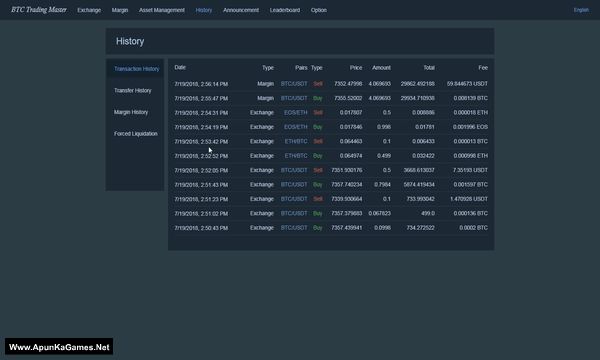The width and height of the screenshot is (600, 360).
Task: Show the Forced Liquidation sidebar tab
Action: pyautogui.click(x=135, y=134)
